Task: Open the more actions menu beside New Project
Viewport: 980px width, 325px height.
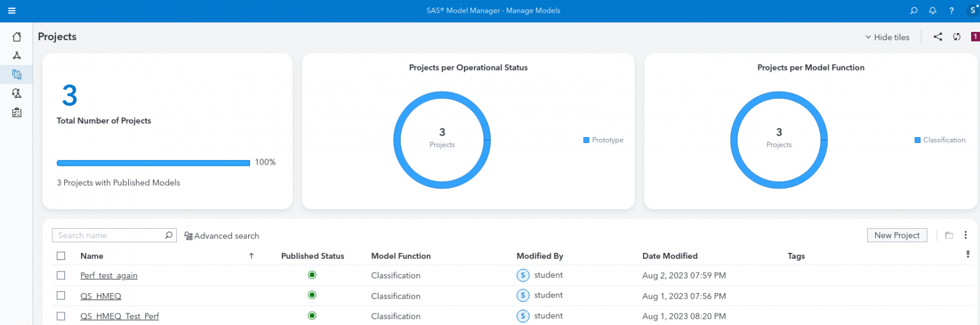Action: pyautogui.click(x=966, y=235)
